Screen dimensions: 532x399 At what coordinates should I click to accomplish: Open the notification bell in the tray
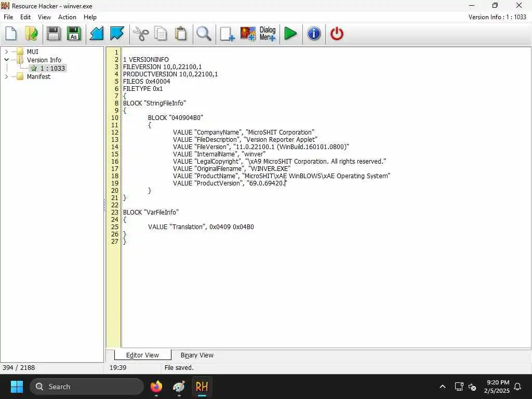click(517, 387)
